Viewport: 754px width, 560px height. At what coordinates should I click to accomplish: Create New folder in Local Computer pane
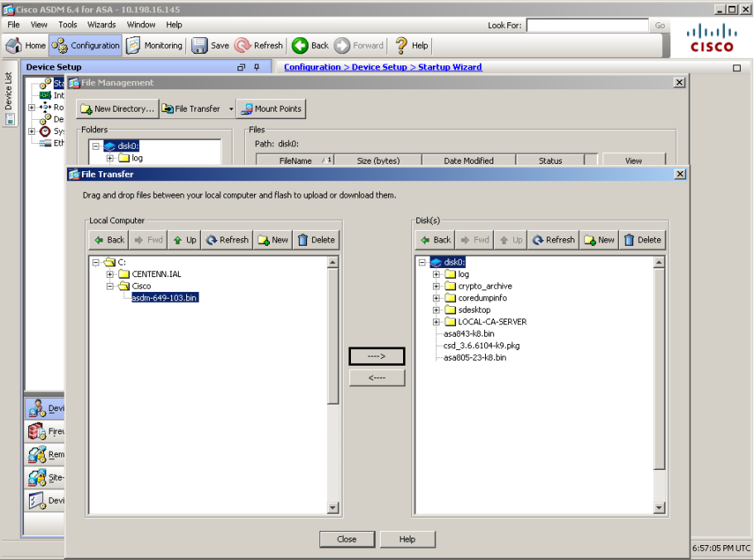(x=273, y=240)
